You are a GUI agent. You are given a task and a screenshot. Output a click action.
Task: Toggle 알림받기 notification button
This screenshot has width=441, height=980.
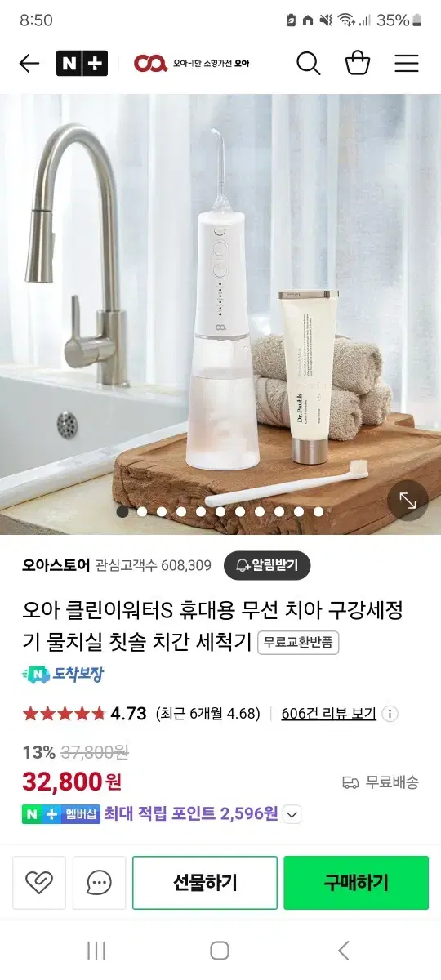(x=267, y=565)
